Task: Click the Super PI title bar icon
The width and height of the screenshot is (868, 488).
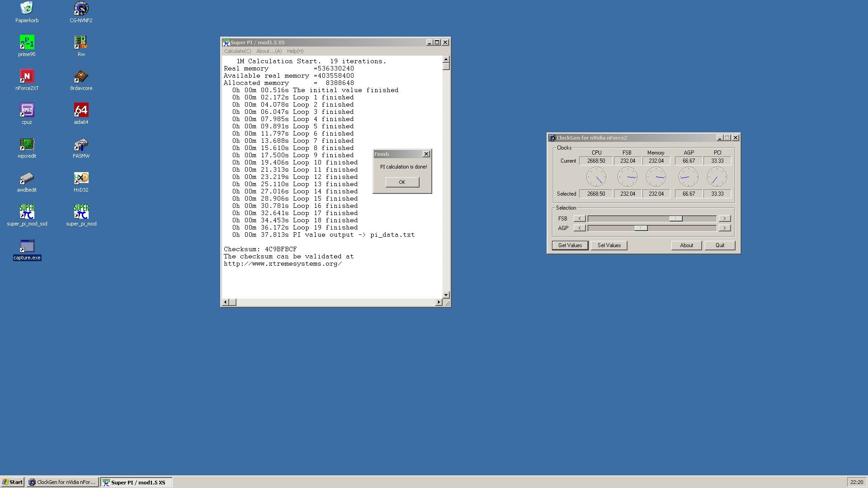Action: [x=226, y=42]
